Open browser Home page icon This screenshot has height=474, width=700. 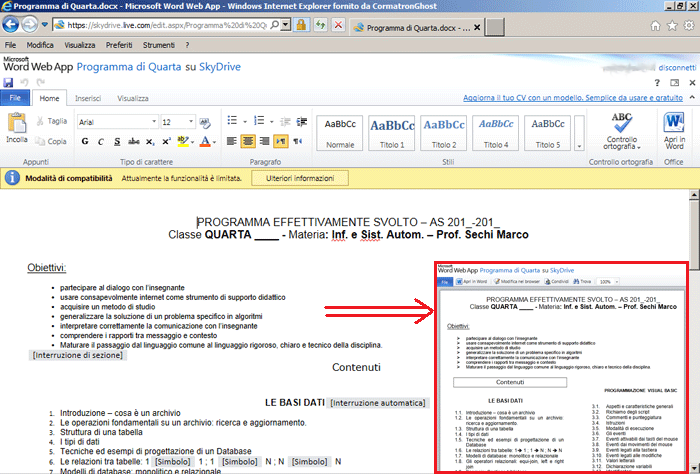click(655, 26)
